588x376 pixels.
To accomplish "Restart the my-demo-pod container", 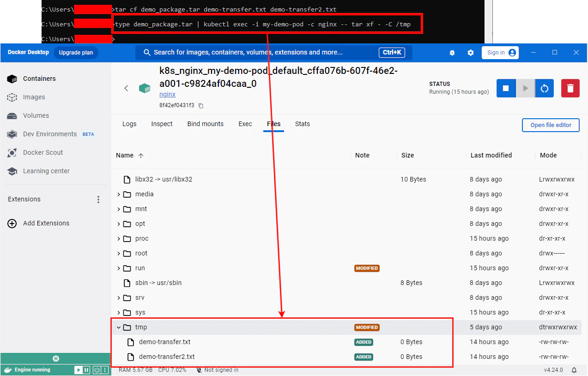I will [x=544, y=88].
